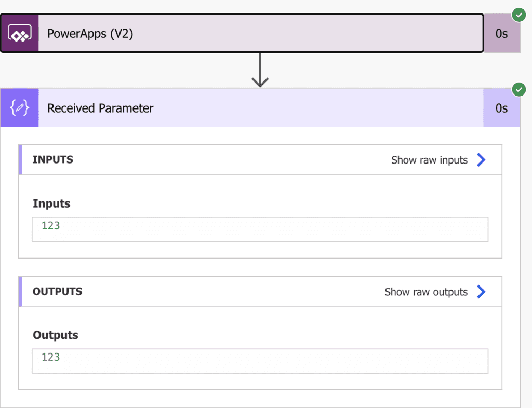Click the Show raw inputs link
Image resolution: width=532 pixels, height=408 pixels.
(429, 160)
